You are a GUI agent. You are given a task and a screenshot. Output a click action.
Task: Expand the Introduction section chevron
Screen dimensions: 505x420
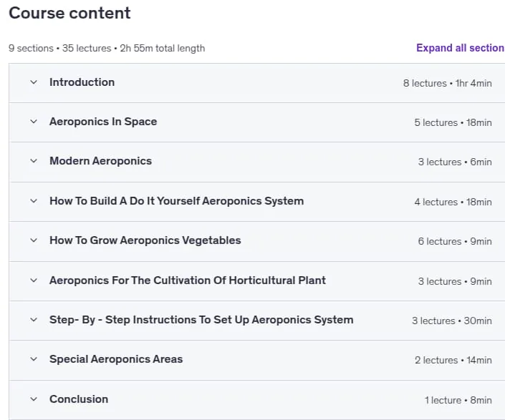(x=34, y=82)
